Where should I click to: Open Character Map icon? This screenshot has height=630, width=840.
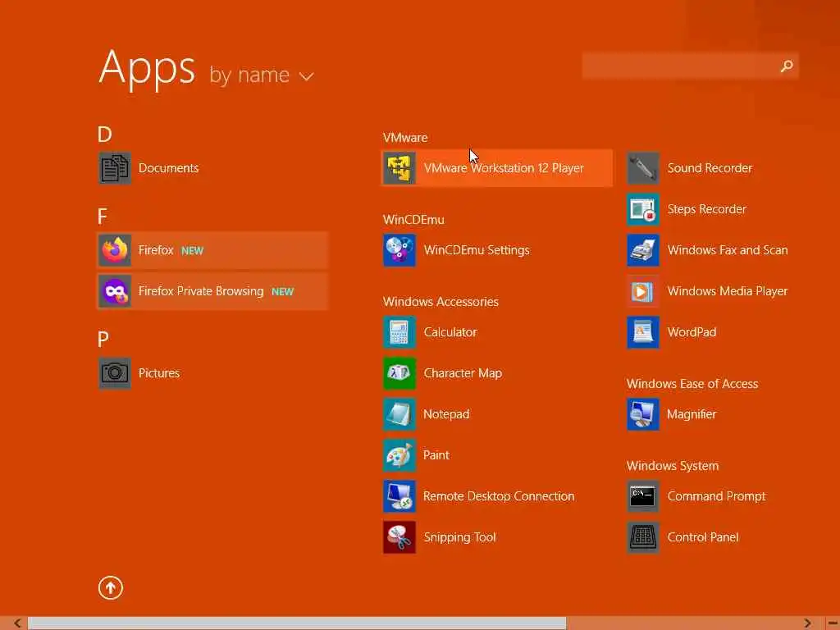[x=399, y=373]
